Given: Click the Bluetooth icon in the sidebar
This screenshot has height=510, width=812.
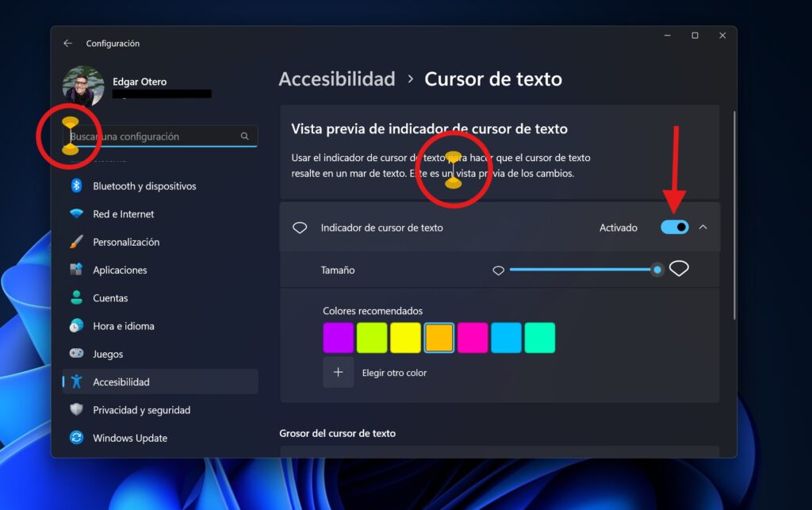Looking at the screenshot, I should [77, 186].
